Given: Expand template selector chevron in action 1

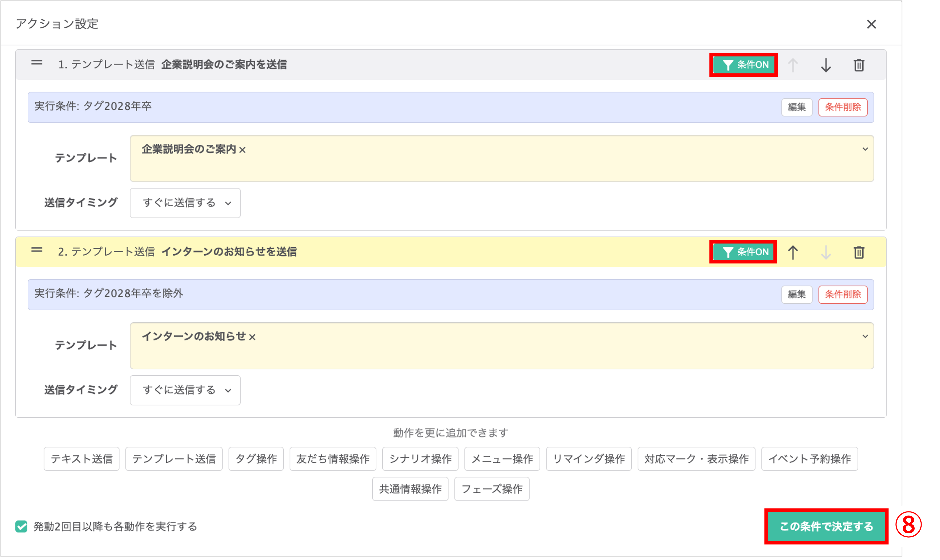Looking at the screenshot, I should [x=865, y=149].
